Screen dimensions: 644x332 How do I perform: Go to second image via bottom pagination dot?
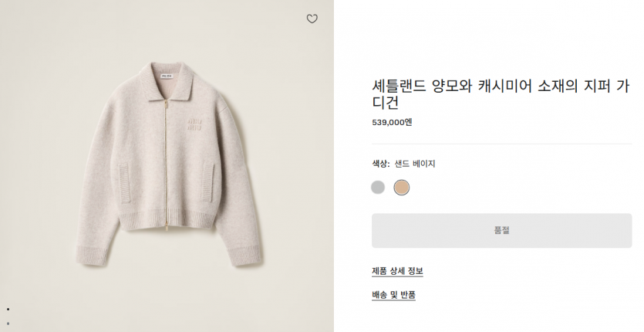coord(8,322)
